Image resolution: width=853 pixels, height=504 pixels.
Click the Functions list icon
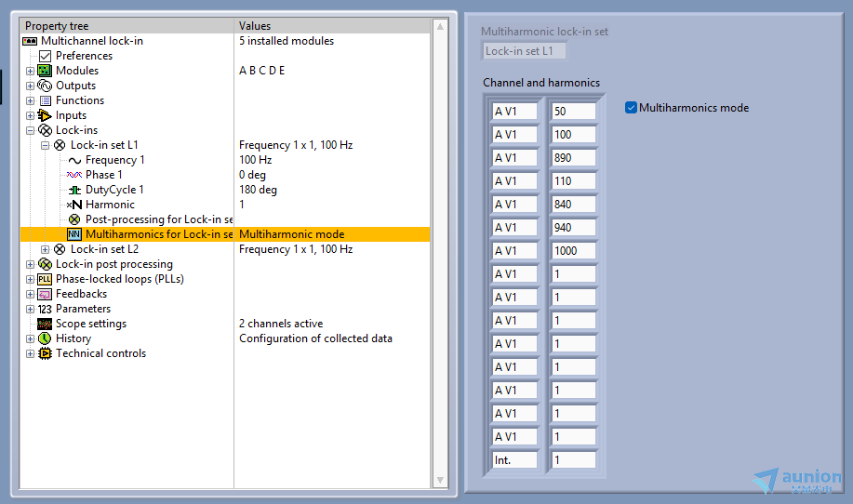tap(45, 100)
